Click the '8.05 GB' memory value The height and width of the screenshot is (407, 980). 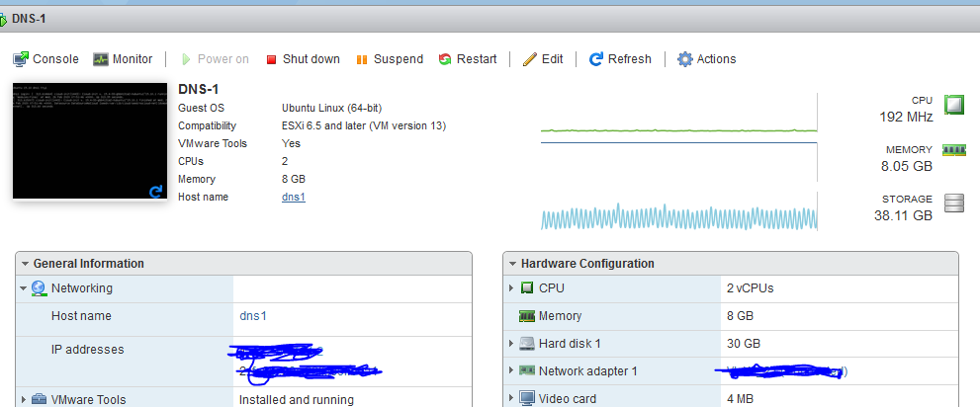(906, 166)
